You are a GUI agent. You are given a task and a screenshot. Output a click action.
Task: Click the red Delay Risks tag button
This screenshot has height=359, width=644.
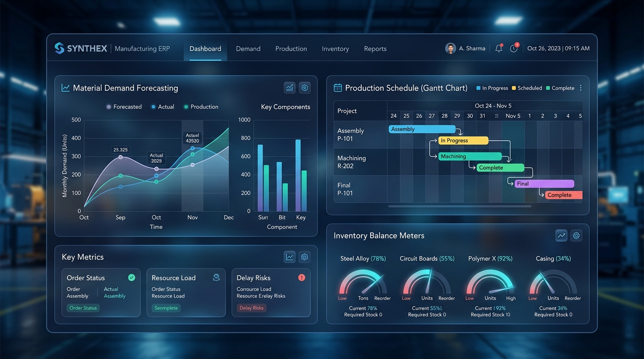tap(251, 308)
